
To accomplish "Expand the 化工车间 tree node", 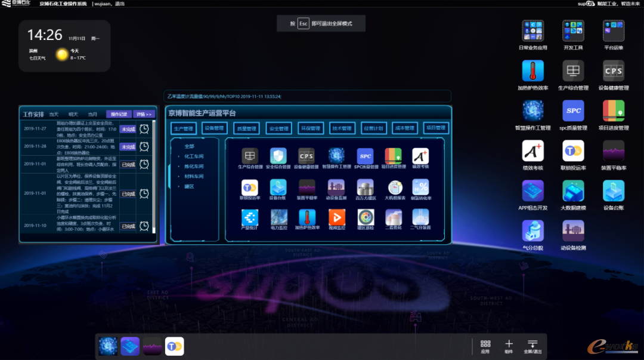I will [x=179, y=156].
